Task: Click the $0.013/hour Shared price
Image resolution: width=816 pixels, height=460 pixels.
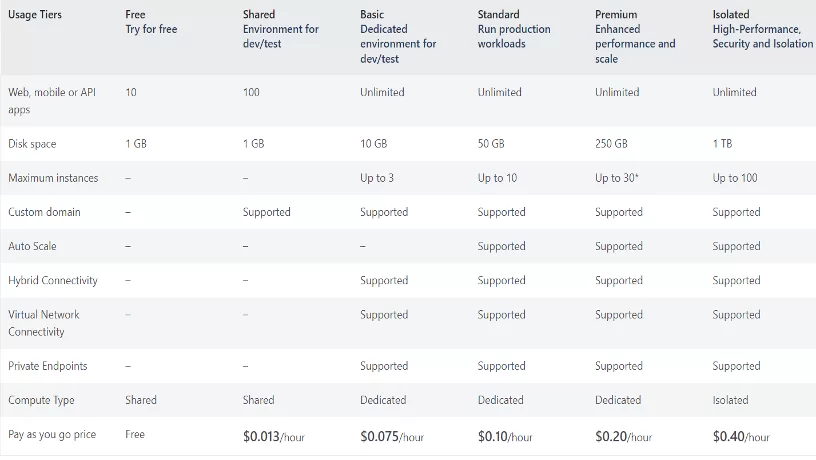Action: coord(274,436)
